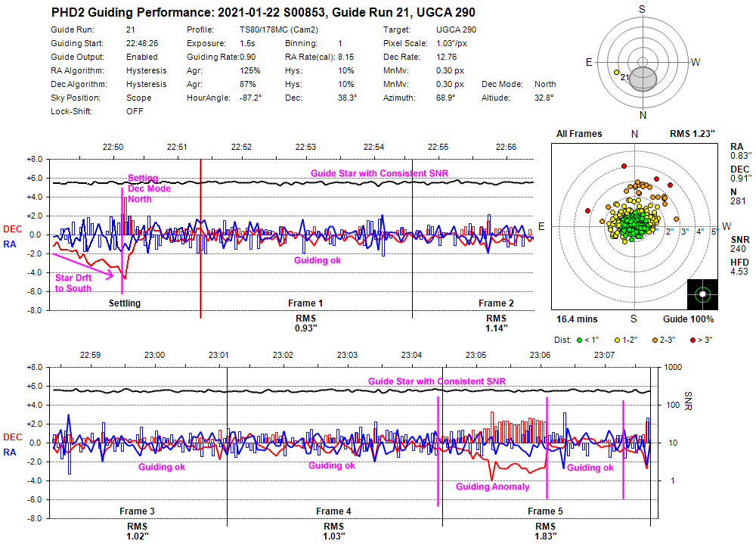
Task: Click the SNR value '240'
Action: point(738,249)
